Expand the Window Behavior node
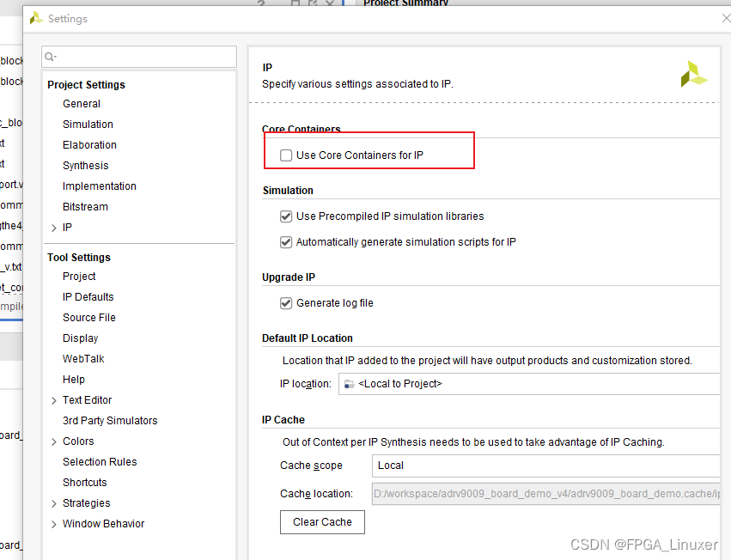 [53, 524]
